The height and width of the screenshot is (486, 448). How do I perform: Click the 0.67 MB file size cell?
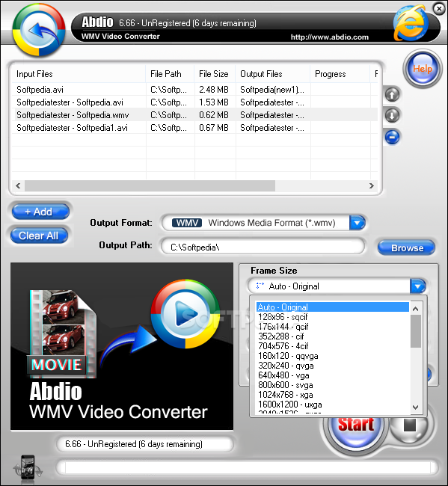click(214, 128)
